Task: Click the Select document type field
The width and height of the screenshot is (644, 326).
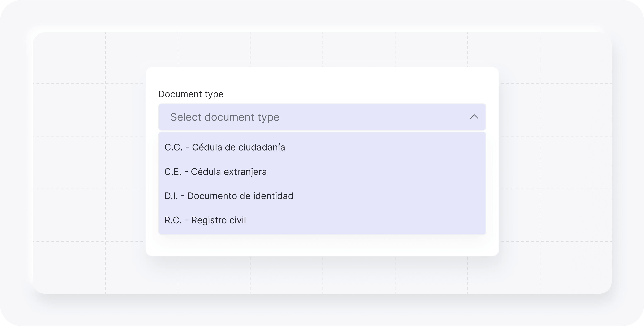Action: coord(322,117)
